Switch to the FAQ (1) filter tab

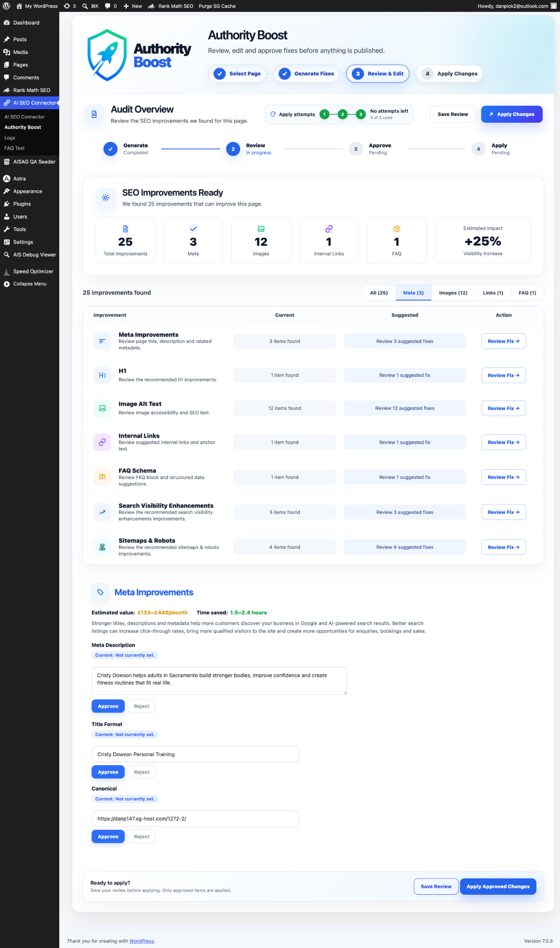click(527, 293)
